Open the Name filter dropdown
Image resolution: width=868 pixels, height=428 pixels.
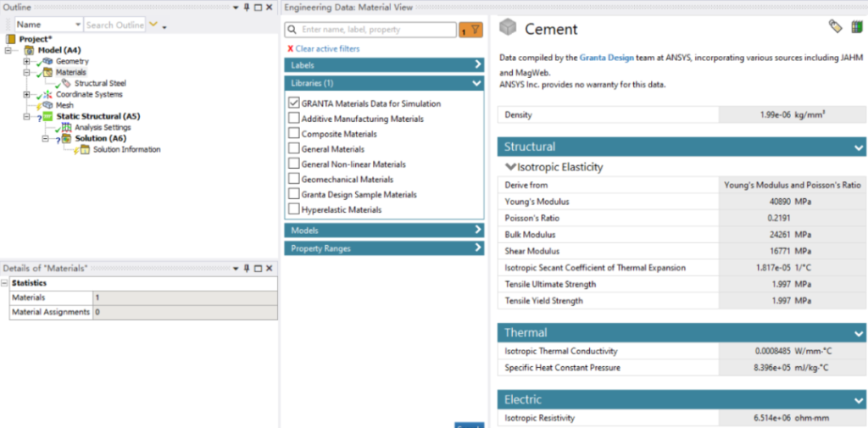78,25
